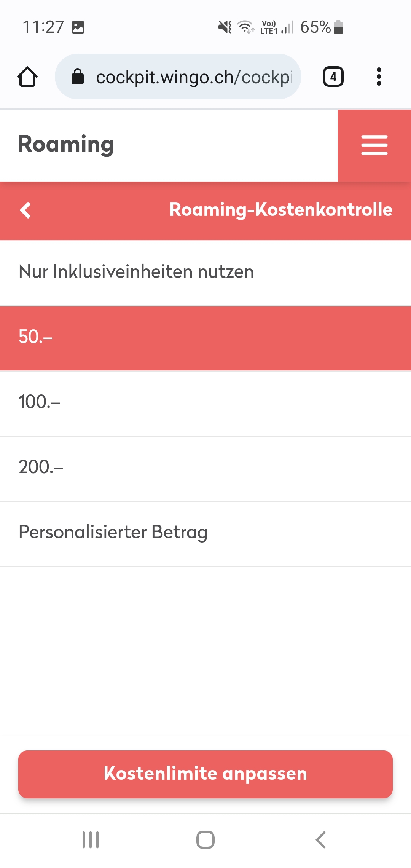Choose the 200.– cost limit

[x=205, y=468]
